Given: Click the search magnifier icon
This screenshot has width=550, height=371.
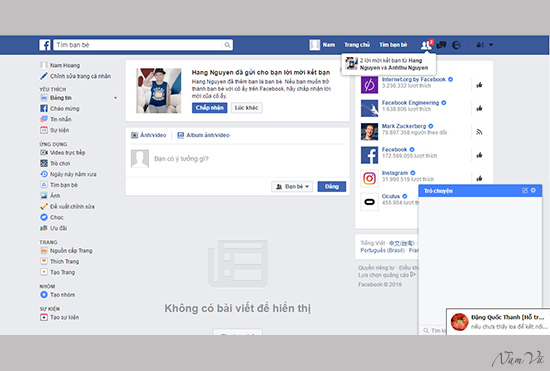Looking at the screenshot, I should coord(227,45).
